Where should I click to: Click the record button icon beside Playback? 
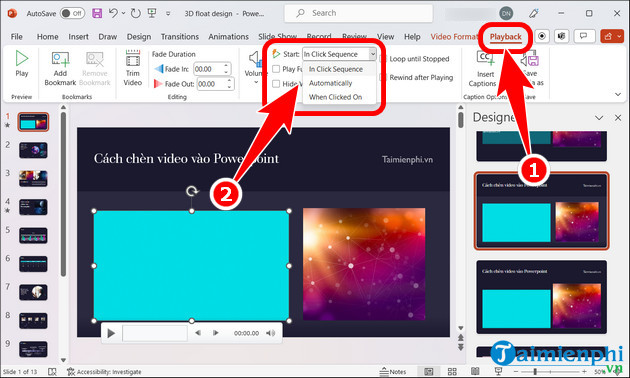click(x=542, y=36)
